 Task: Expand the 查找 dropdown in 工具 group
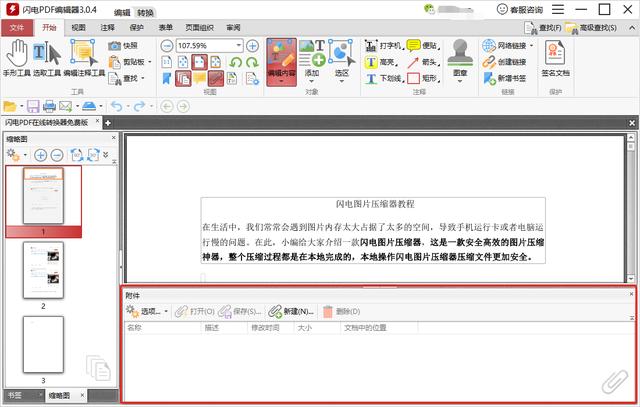[x=143, y=78]
